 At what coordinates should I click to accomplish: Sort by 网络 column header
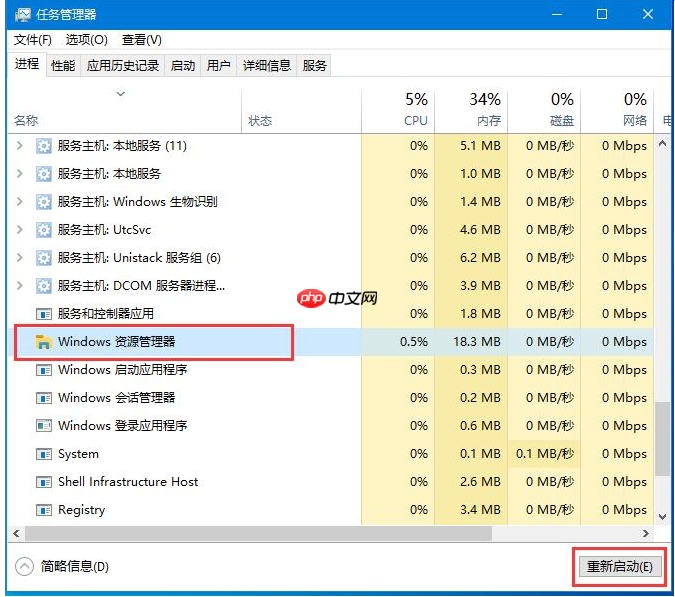click(618, 110)
